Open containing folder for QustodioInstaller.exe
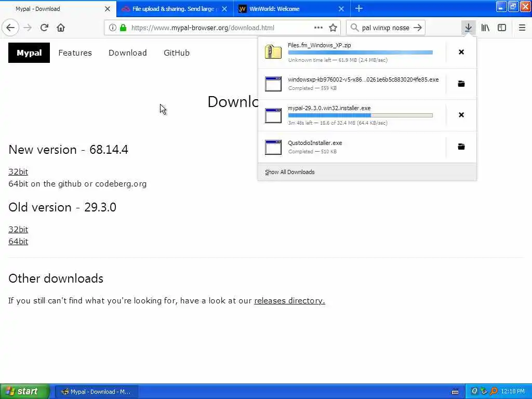This screenshot has width=532, height=399. pos(461,147)
